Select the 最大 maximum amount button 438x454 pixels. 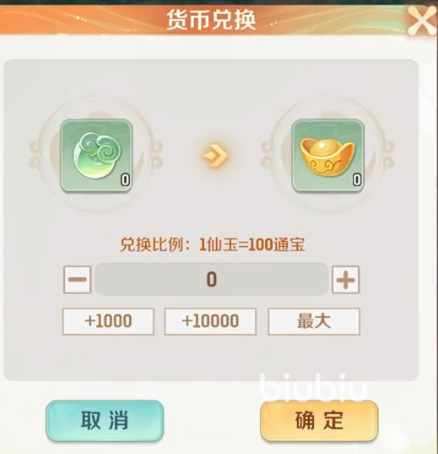314,321
